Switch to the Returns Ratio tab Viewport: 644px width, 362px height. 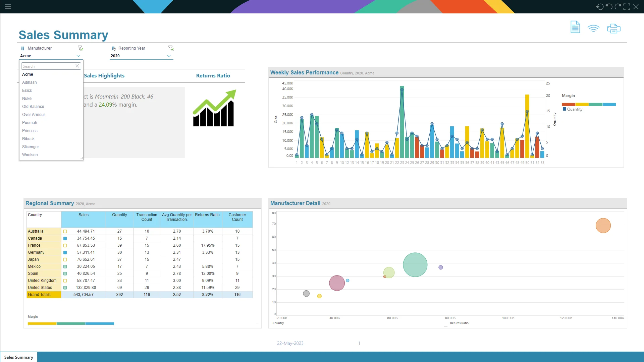click(213, 76)
